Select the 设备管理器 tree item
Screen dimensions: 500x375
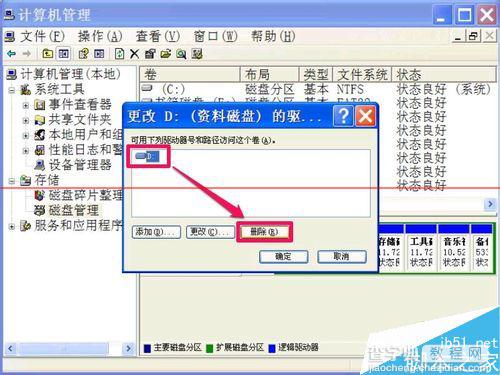(x=80, y=165)
